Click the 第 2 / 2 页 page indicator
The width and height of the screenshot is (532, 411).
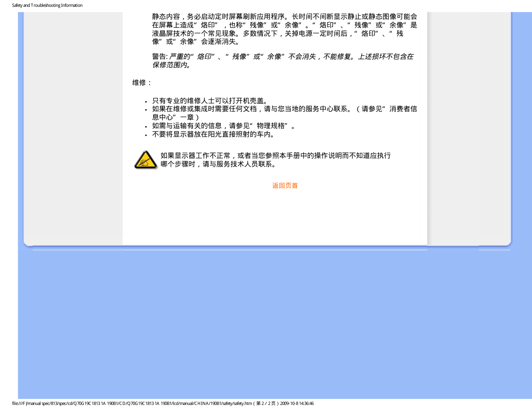(266, 403)
